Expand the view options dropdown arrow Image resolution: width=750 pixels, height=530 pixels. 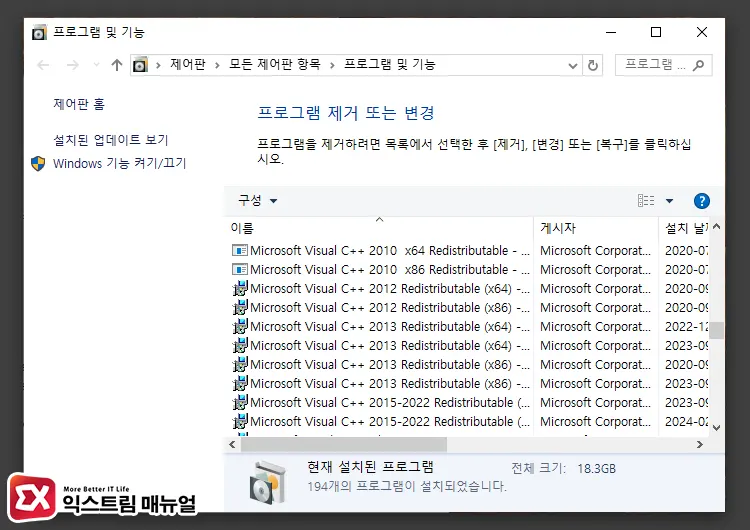(670, 201)
